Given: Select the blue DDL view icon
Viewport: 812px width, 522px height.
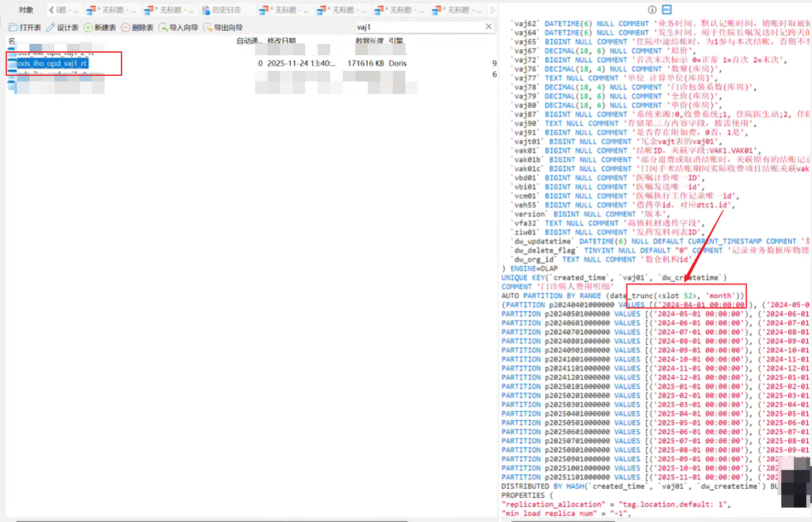Looking at the screenshot, I should [x=667, y=10].
